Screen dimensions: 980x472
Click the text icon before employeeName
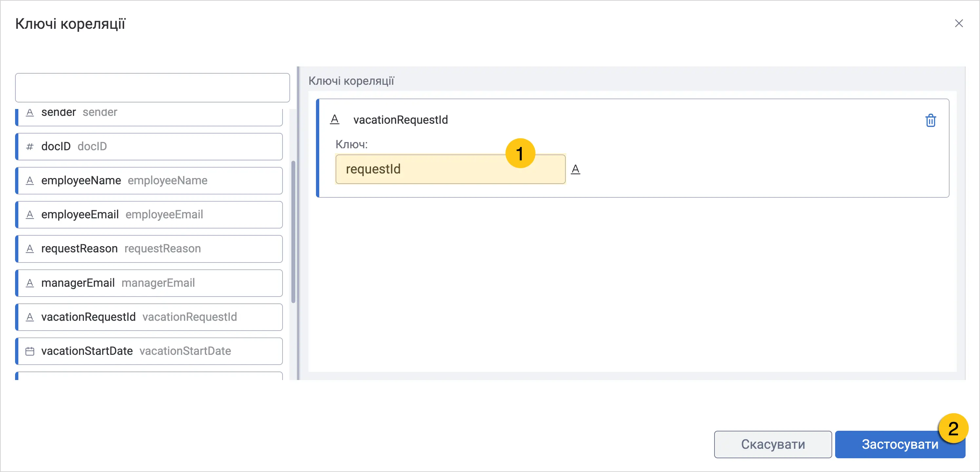(30, 181)
